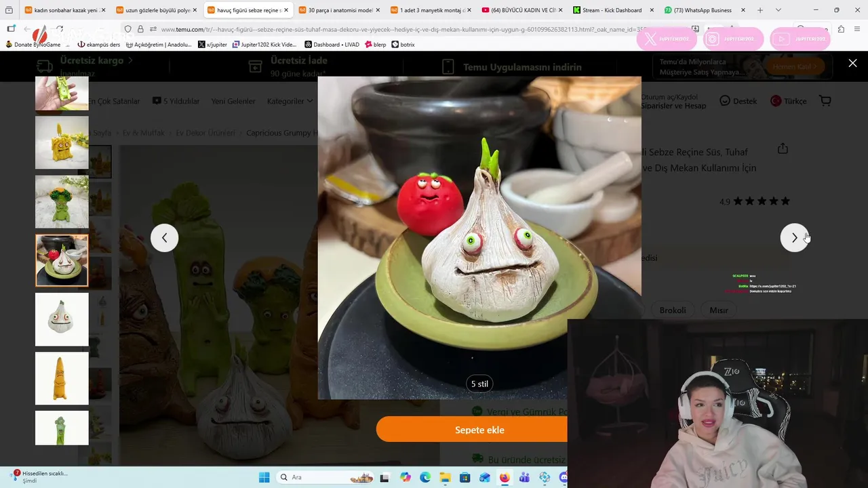Click the Ev & Mutfak breadcrumb
Viewport: 868px width, 488px height.
pos(143,133)
